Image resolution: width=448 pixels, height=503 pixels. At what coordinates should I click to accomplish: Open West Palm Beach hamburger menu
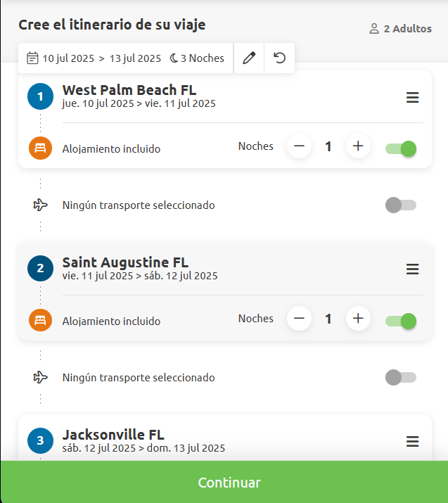click(x=413, y=98)
